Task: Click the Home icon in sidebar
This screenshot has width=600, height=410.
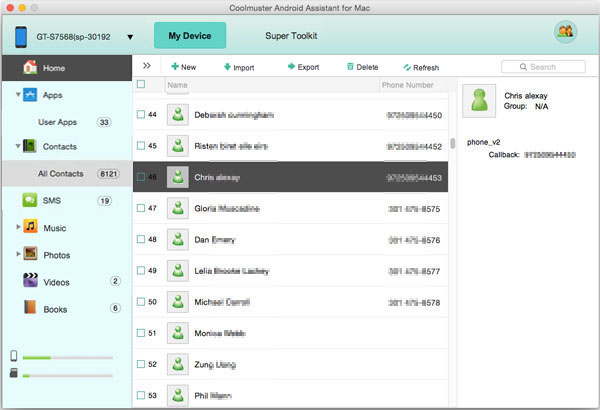Action: point(29,68)
